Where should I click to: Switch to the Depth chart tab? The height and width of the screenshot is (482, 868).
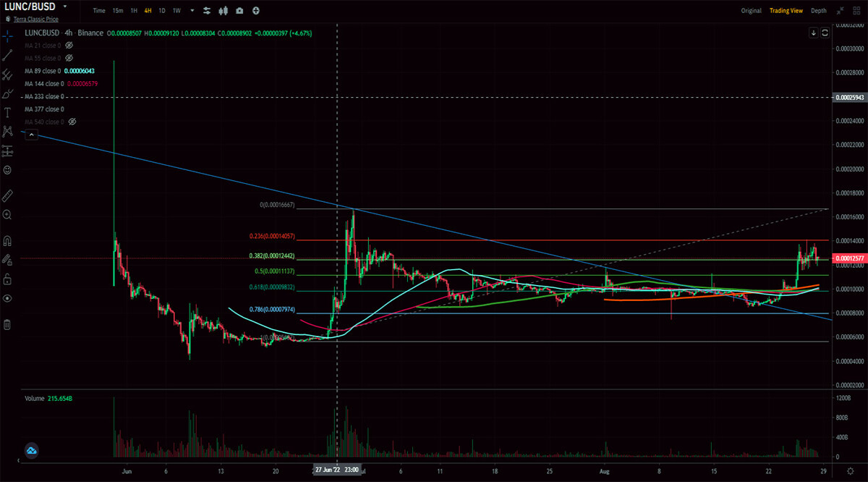(x=819, y=11)
